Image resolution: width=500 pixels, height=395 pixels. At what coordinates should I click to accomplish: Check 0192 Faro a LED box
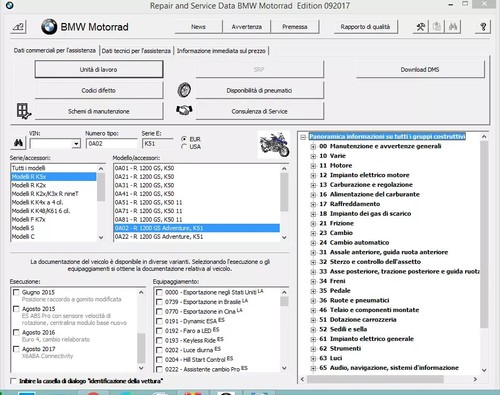click(x=159, y=331)
